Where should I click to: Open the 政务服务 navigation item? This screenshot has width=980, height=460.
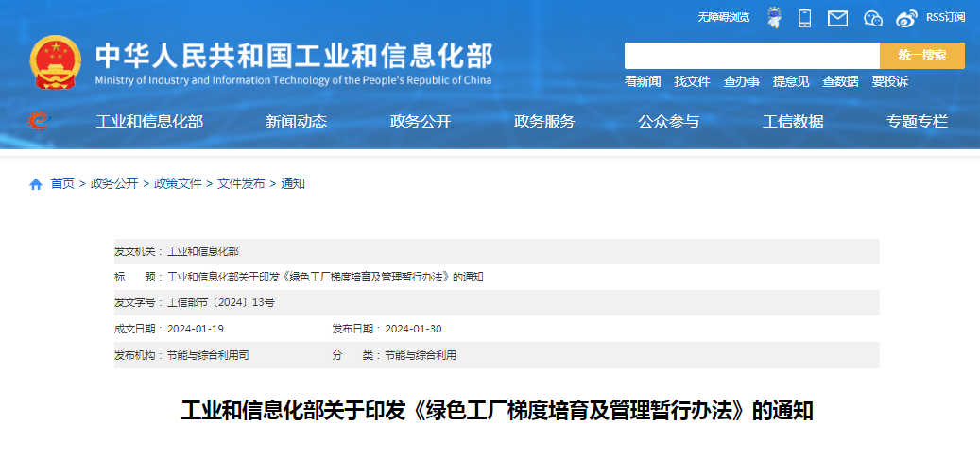click(544, 121)
